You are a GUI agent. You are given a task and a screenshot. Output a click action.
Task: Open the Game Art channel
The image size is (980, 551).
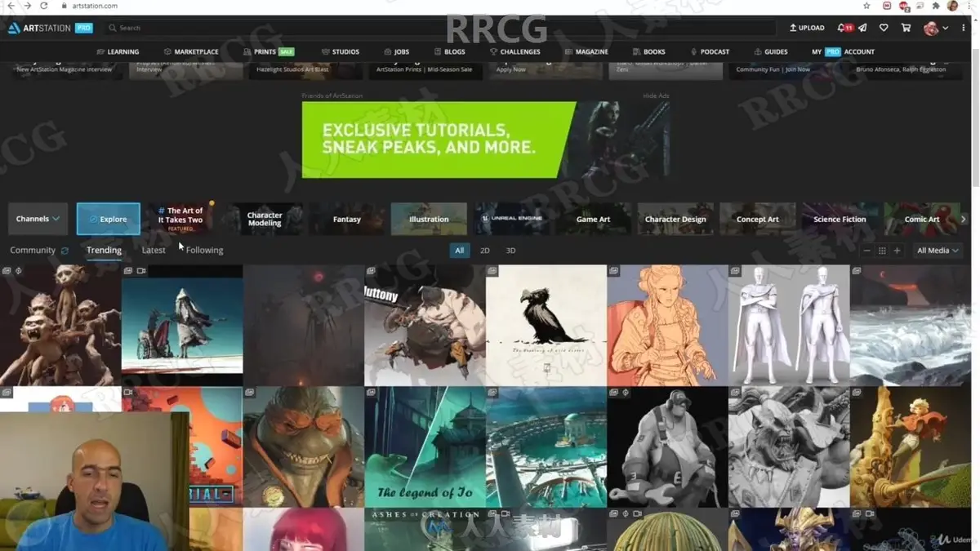(x=593, y=219)
